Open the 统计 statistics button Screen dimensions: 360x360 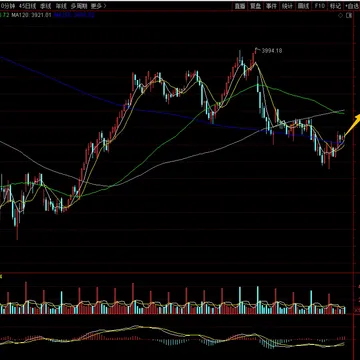[287, 6]
